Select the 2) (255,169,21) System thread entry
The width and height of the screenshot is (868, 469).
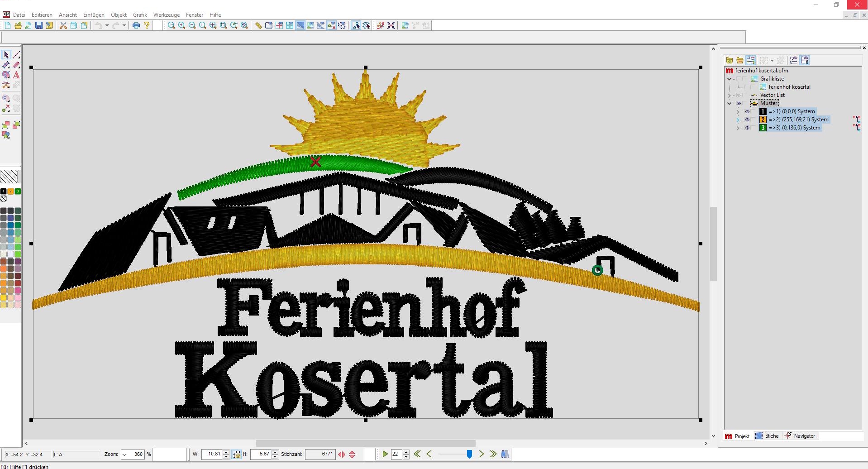click(798, 120)
